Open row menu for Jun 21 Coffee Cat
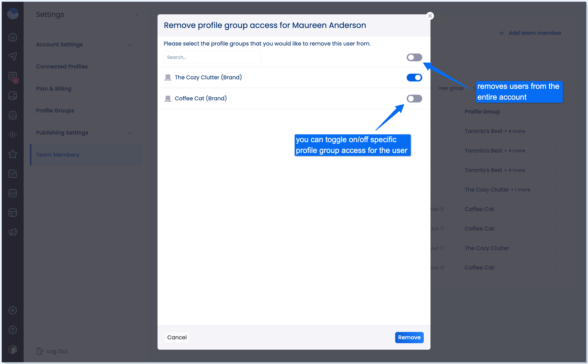Screen dimensions: 588x364 [x=556, y=268]
